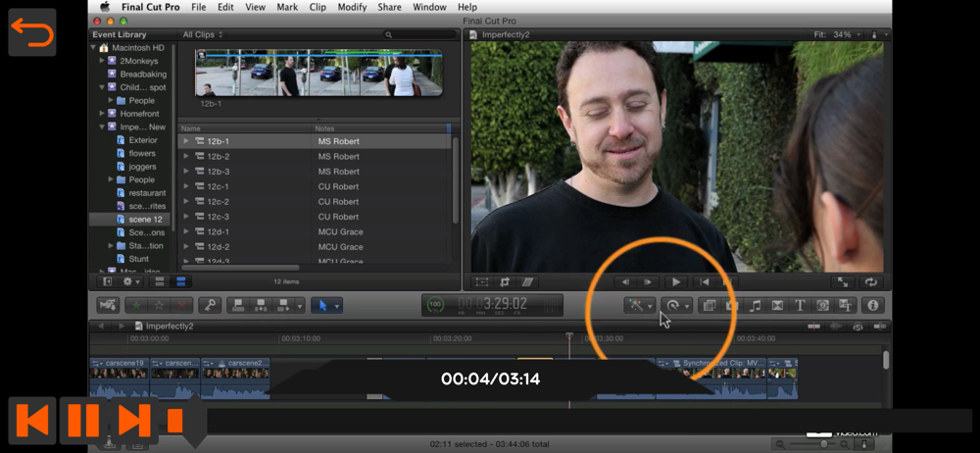Open the Effects browser
Image resolution: width=980 pixels, height=453 pixels.
[710, 305]
